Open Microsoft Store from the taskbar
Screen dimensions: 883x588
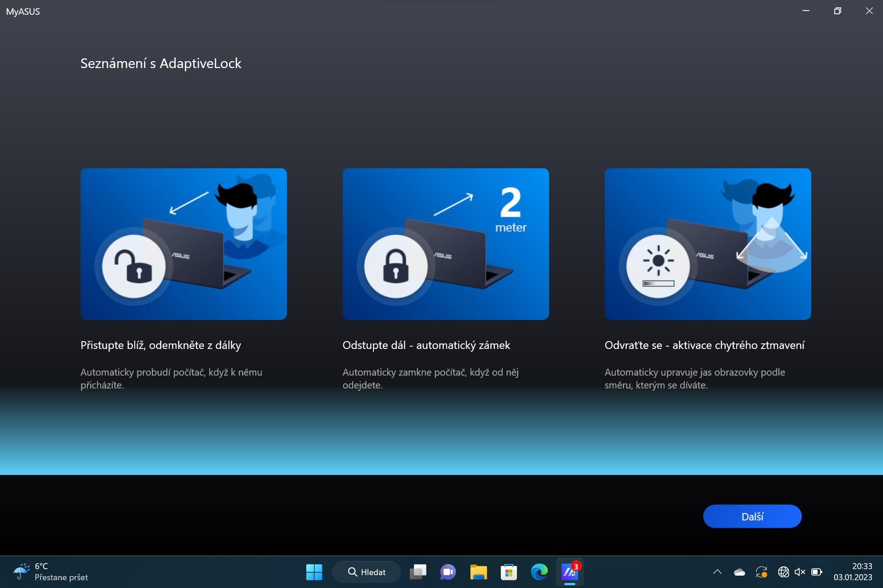509,572
